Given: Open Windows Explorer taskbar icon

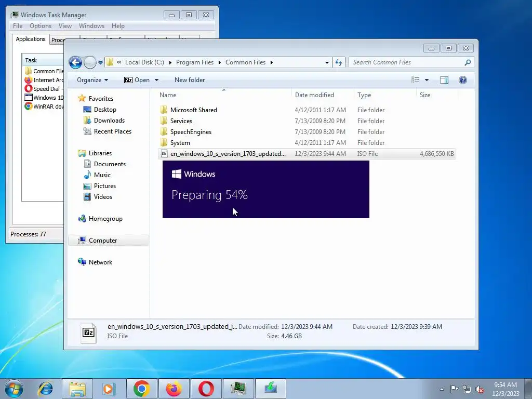Looking at the screenshot, I should point(77,389).
